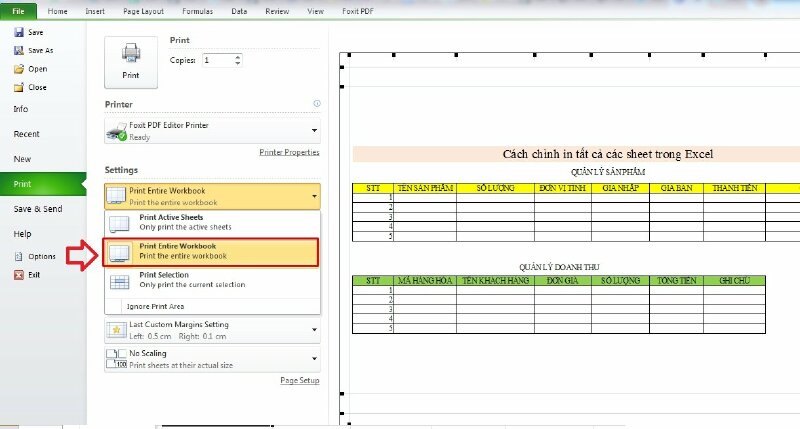Open the View tab
Image resolution: width=800 pixels, height=429 pixels.
(315, 11)
